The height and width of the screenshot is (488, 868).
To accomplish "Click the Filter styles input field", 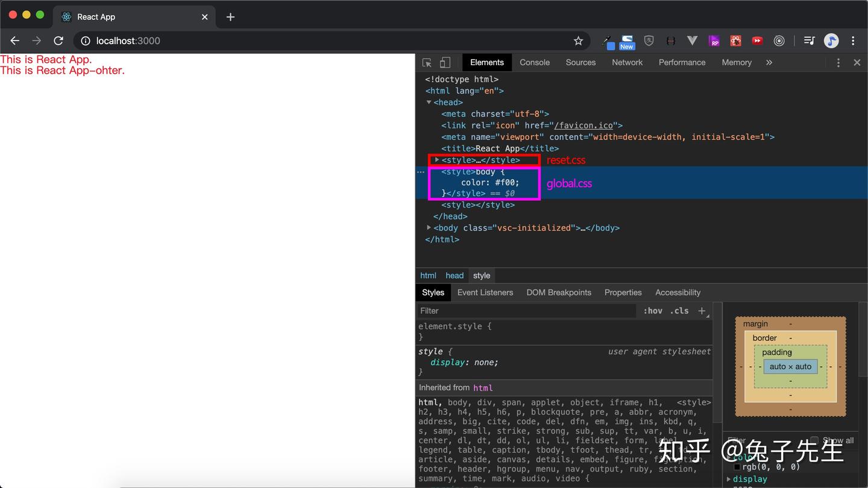I will click(524, 311).
